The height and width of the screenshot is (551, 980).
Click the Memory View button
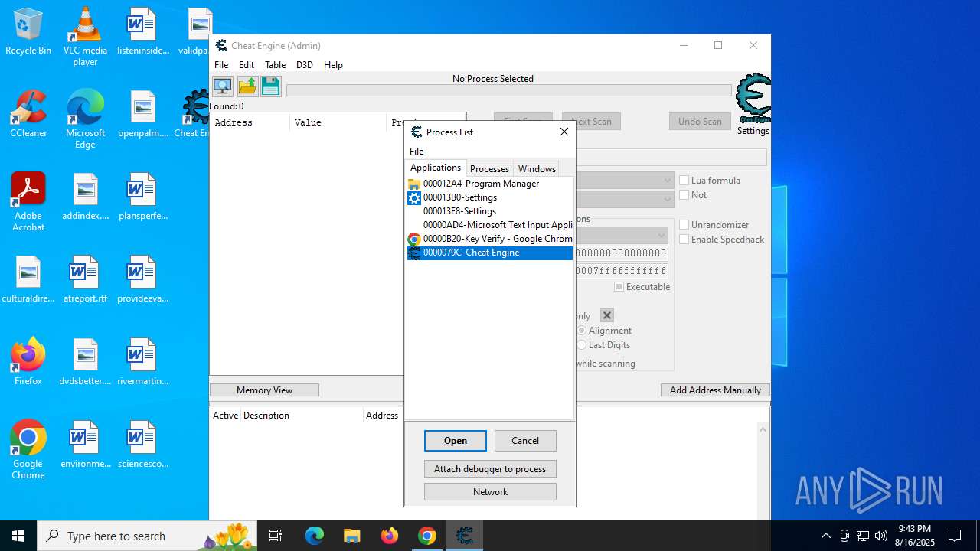click(264, 390)
